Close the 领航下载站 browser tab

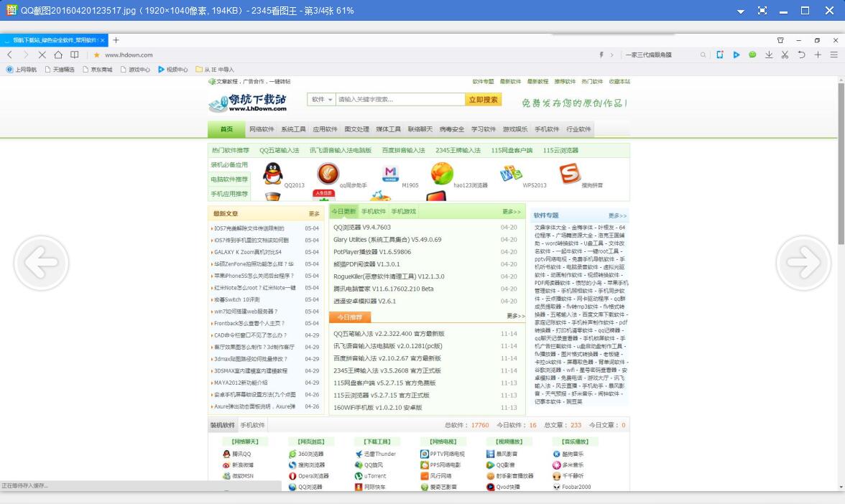pos(102,40)
